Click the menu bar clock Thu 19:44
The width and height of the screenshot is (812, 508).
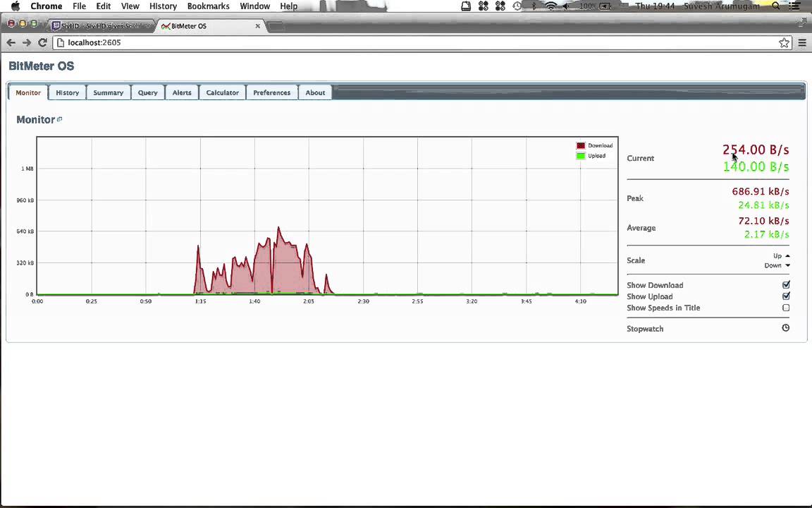click(x=655, y=6)
